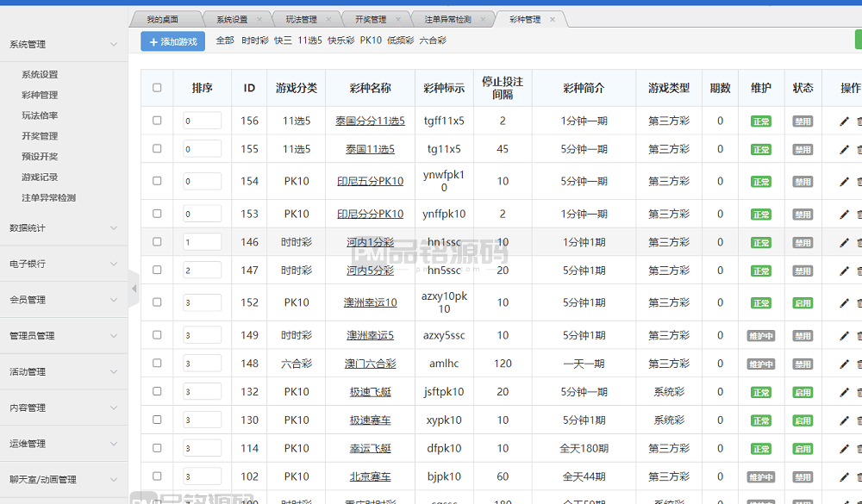
Task: Click the edit pencil for 澳洲幸运10
Action: [844, 303]
